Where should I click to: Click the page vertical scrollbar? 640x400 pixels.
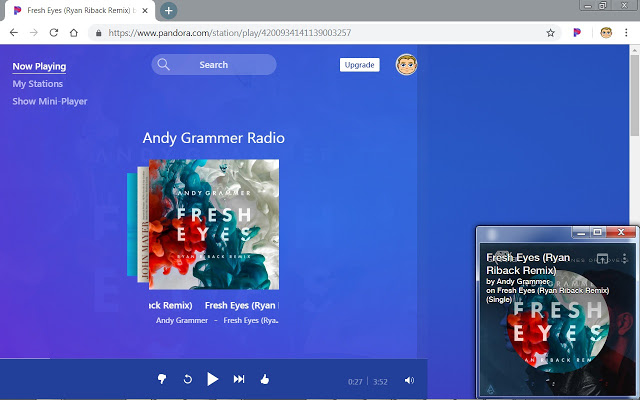coord(634,96)
